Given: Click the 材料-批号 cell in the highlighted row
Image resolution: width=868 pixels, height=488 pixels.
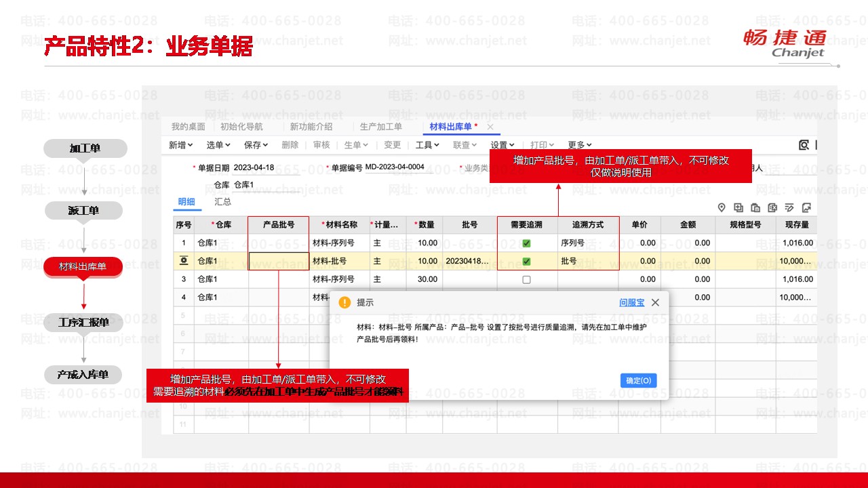Looking at the screenshot, I should (x=339, y=261).
